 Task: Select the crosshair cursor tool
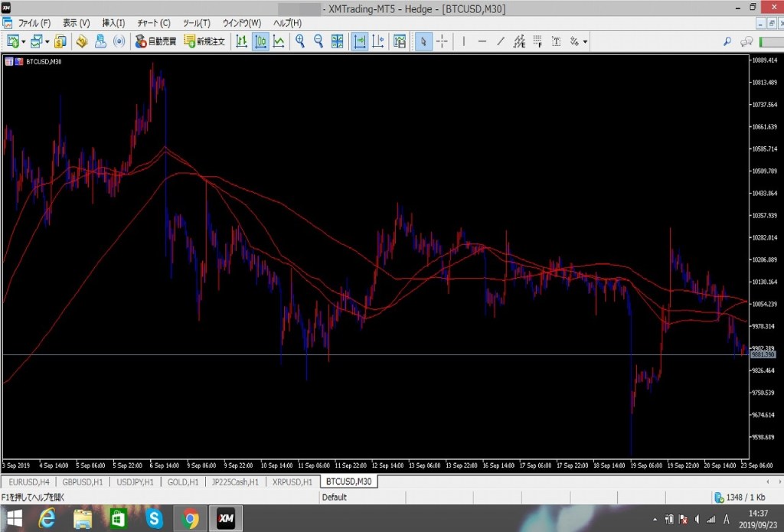coord(442,41)
